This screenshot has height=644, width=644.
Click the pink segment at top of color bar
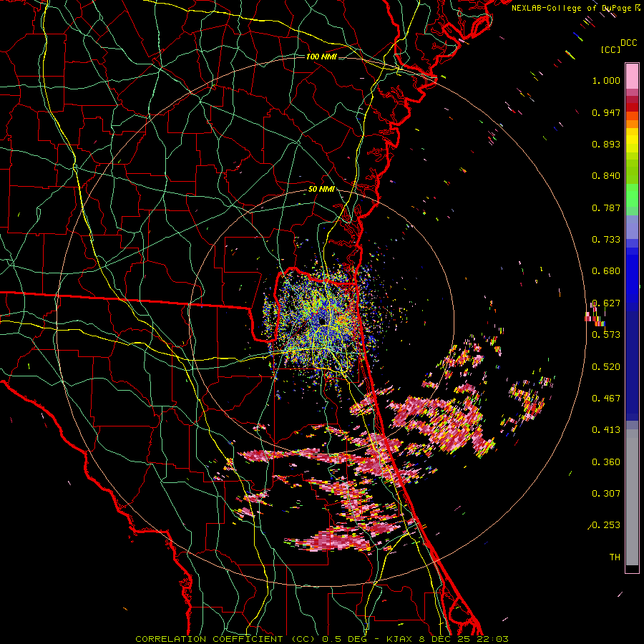632,77
